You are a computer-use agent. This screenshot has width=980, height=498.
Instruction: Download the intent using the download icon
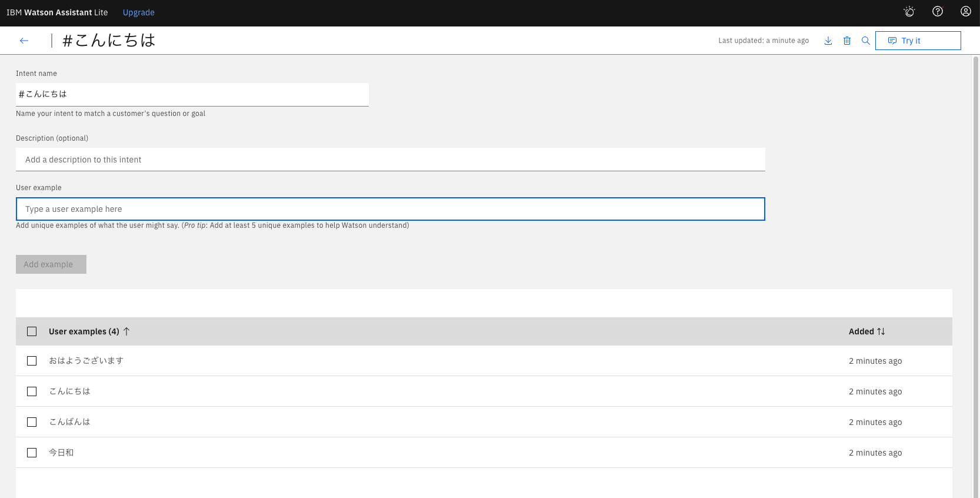point(828,41)
